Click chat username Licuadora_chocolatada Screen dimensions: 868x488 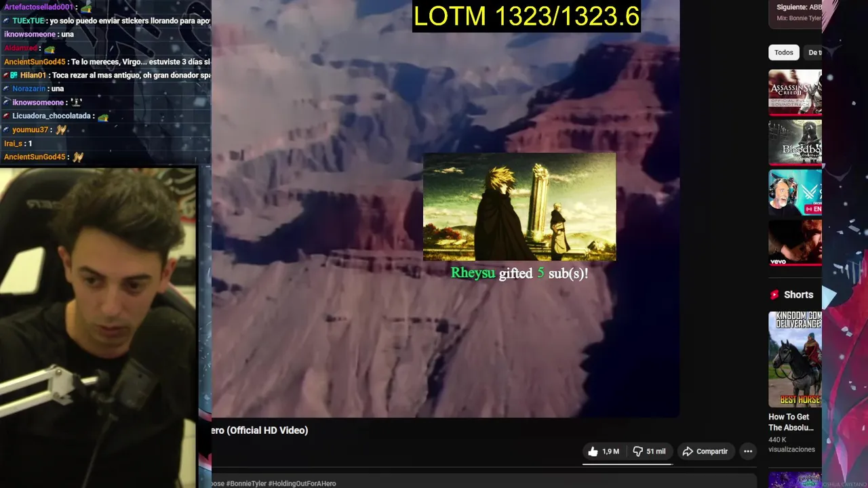click(x=52, y=116)
